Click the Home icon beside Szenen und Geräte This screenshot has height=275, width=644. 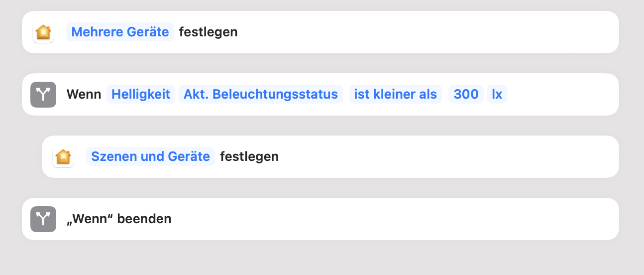63,157
